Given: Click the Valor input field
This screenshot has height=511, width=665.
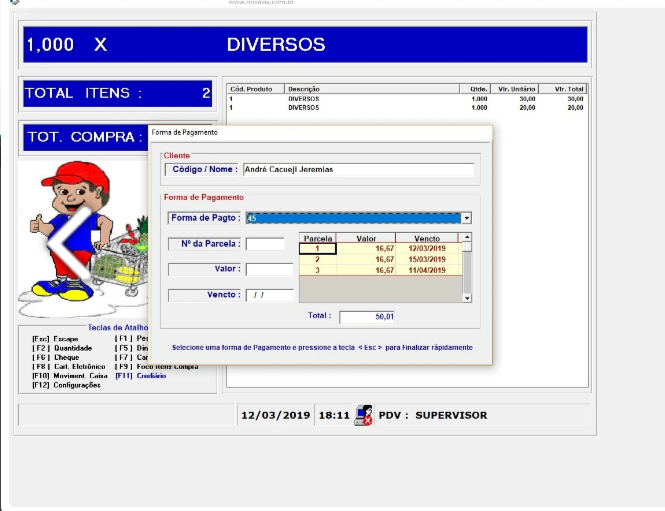Looking at the screenshot, I should click(269, 269).
